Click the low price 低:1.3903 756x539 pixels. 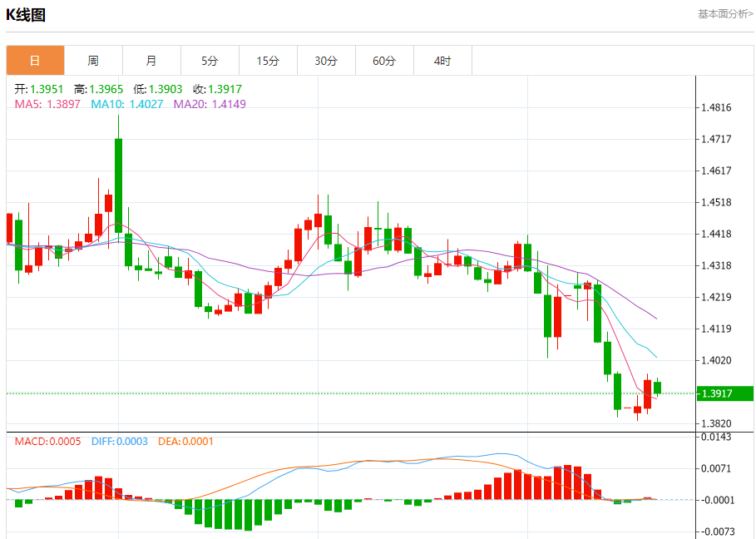pos(158,89)
